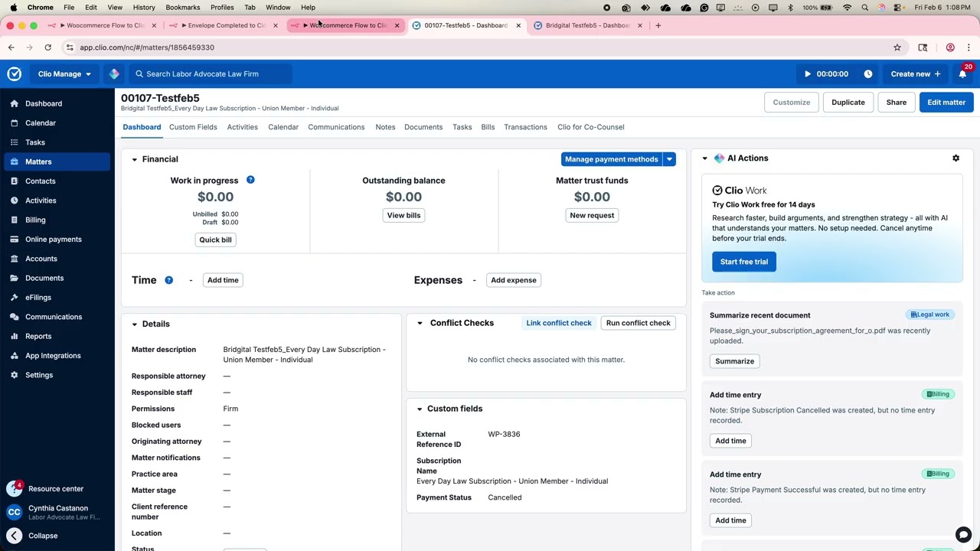Click Start free trial button
Screen dimensions: 980x551
coord(744,262)
